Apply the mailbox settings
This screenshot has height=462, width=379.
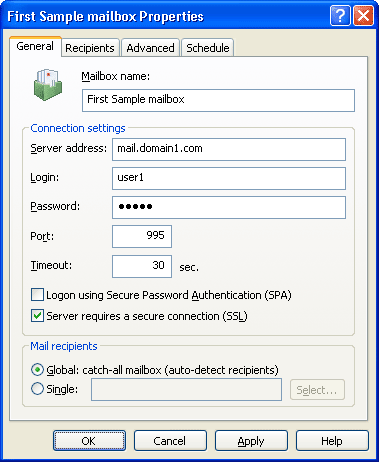pos(251,441)
